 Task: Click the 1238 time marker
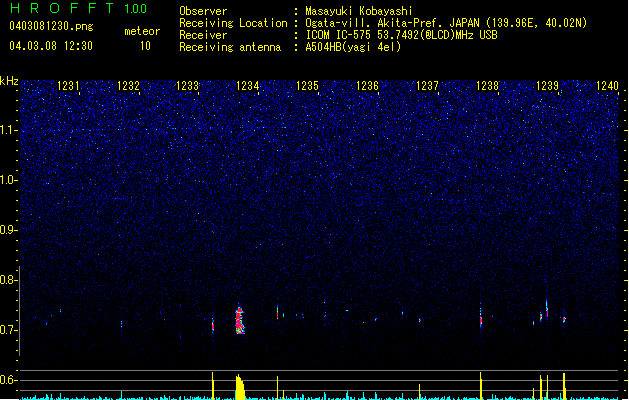pos(487,86)
